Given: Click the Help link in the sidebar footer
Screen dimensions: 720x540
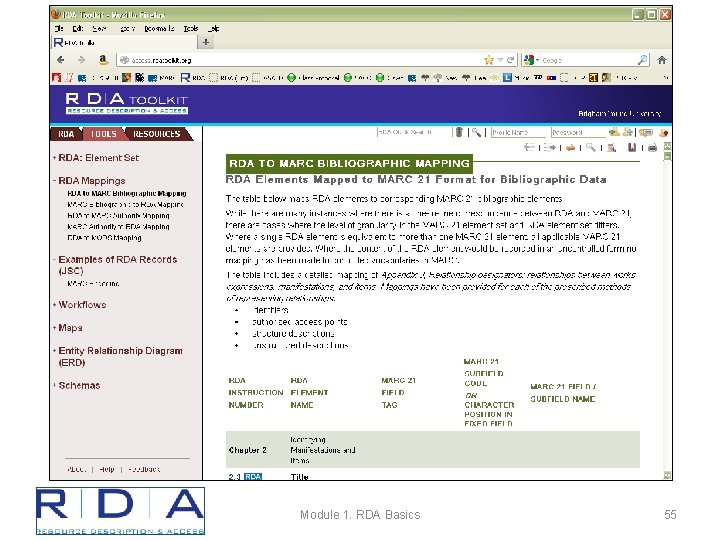Looking at the screenshot, I should [107, 469].
